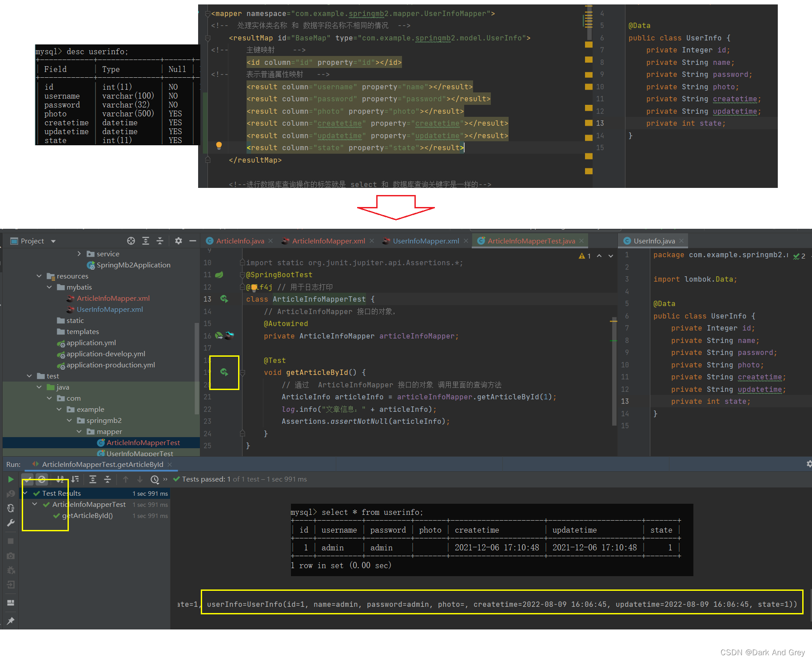This screenshot has width=812, height=661.
Task: Expand all in Project tool window
Action: click(146, 241)
